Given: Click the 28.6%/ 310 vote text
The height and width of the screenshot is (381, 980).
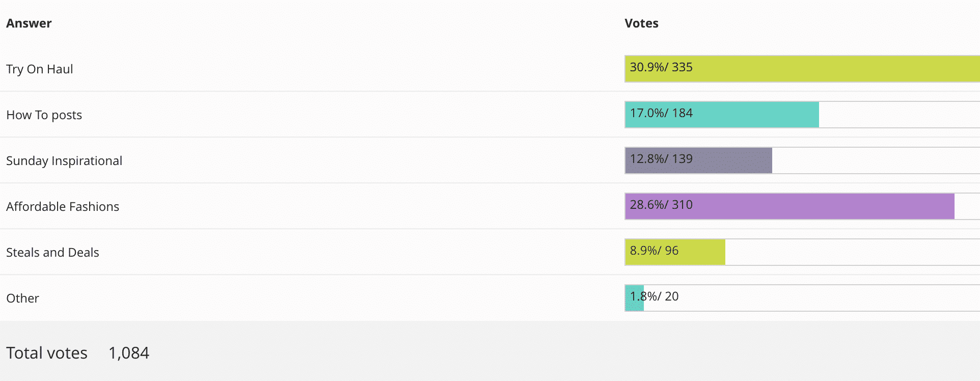Looking at the screenshot, I should point(661,205).
